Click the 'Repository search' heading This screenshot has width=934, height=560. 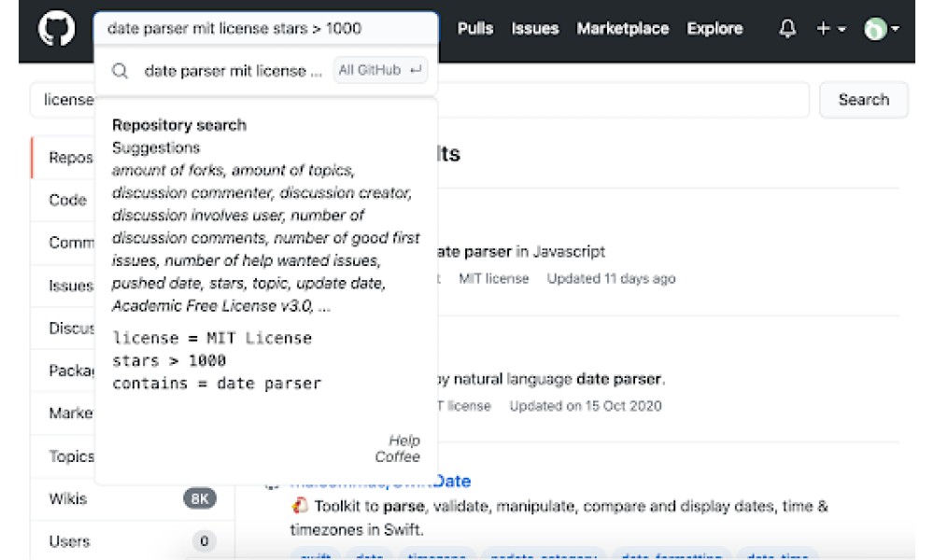tap(178, 125)
